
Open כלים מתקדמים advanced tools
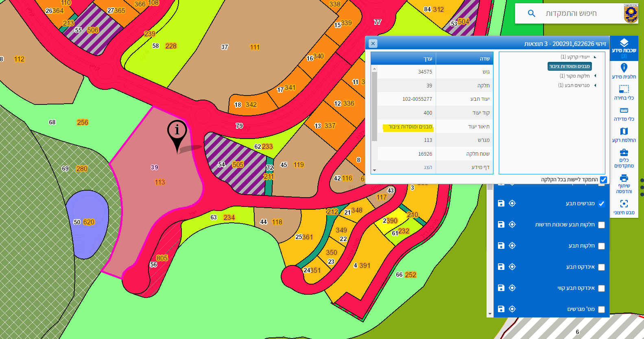pyautogui.click(x=624, y=158)
